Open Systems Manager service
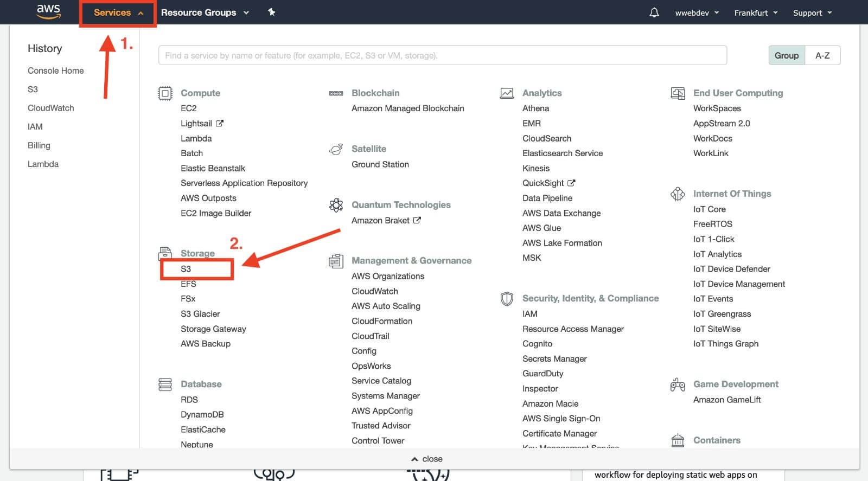The image size is (868, 481). pos(386,396)
